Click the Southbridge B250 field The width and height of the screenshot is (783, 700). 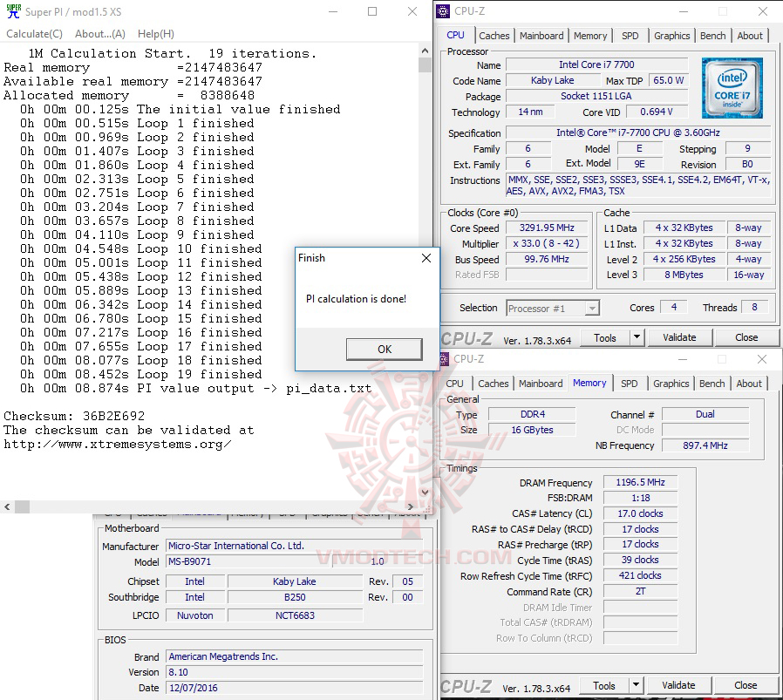pyautogui.click(x=295, y=598)
